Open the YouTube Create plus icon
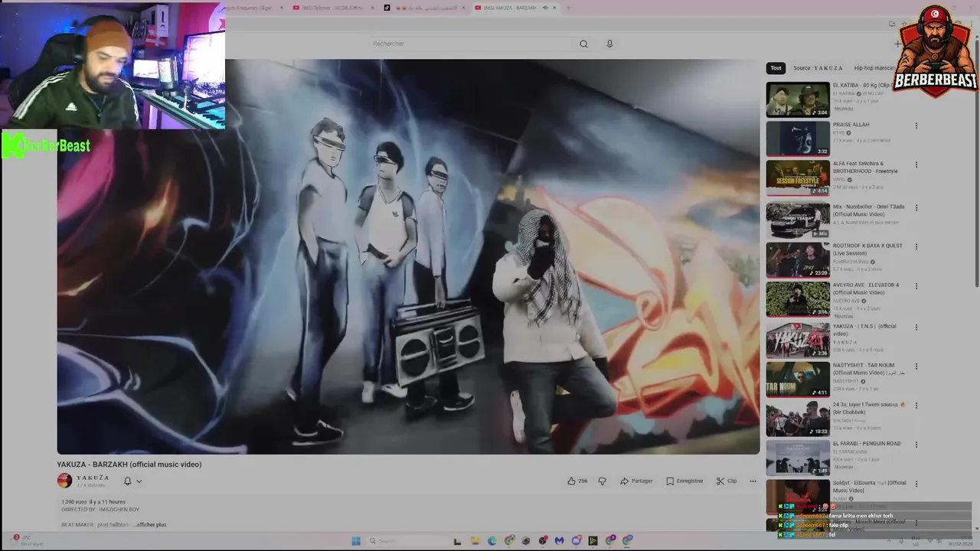980x551 pixels. coord(897,44)
